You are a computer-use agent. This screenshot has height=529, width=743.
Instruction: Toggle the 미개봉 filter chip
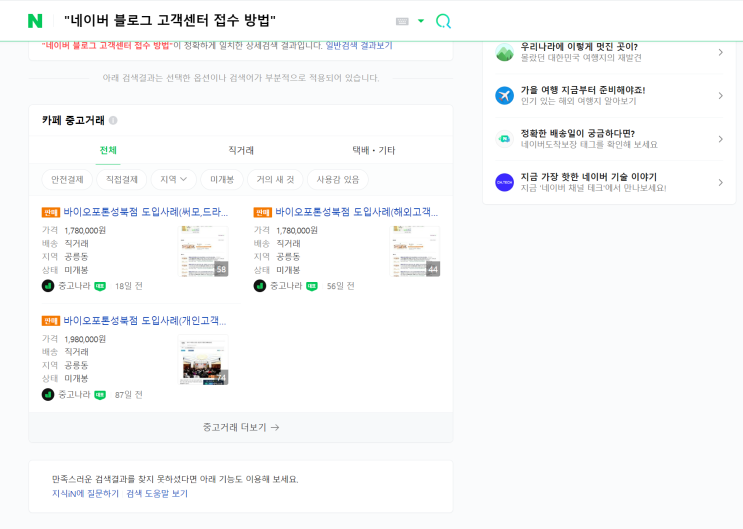click(x=222, y=180)
